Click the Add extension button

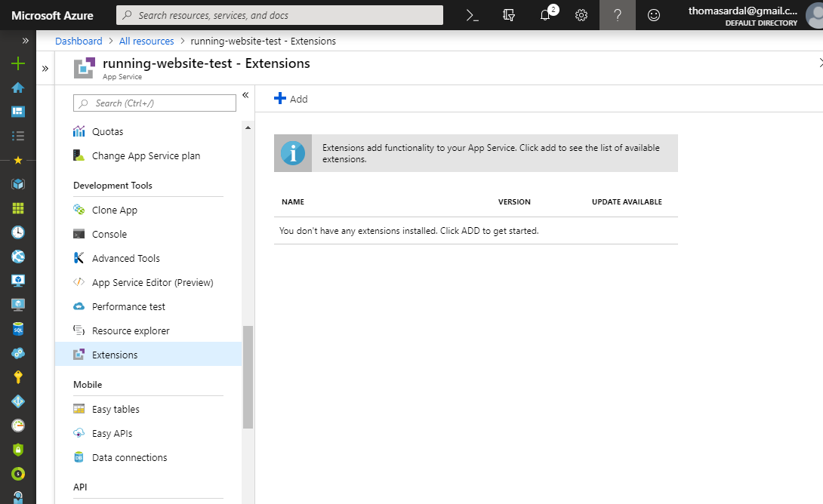tap(291, 99)
